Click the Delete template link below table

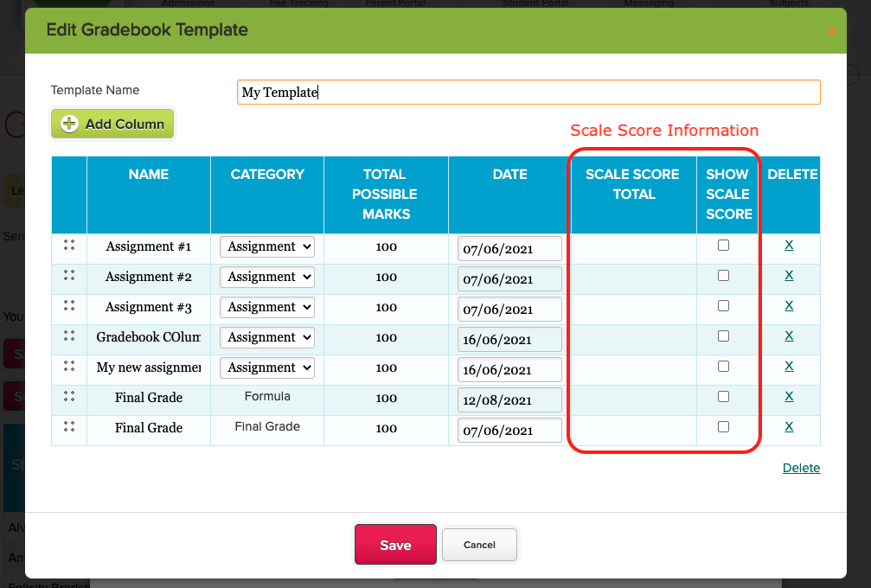801,468
